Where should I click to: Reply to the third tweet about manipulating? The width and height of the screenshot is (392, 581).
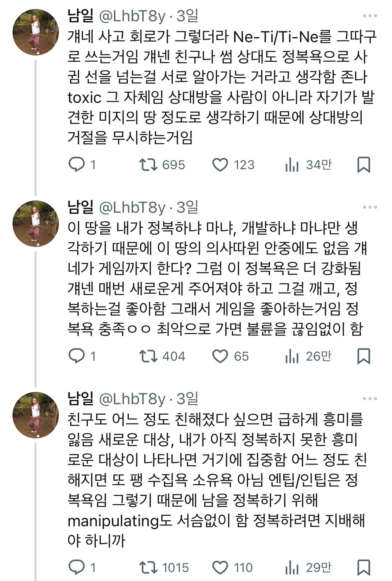77,567
